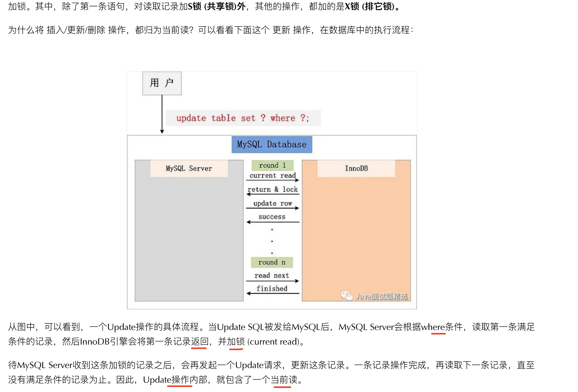Click the 用户 box in the diagram

tap(162, 83)
